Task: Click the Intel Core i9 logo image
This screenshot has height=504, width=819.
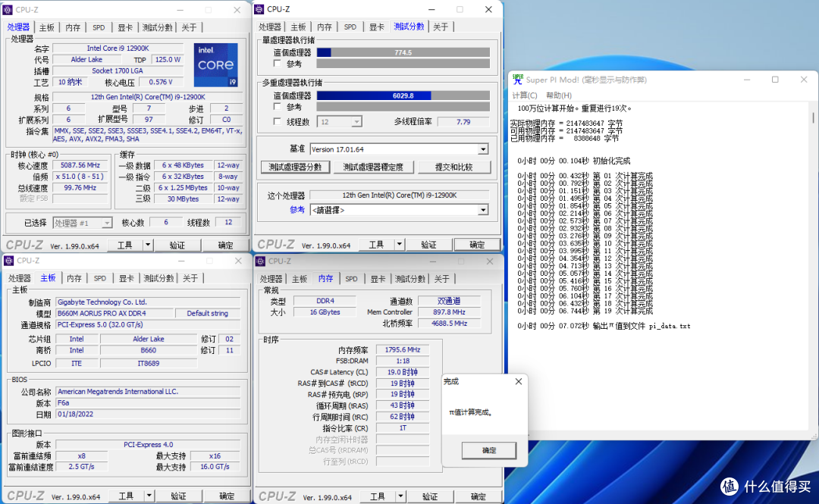Action: (215, 64)
